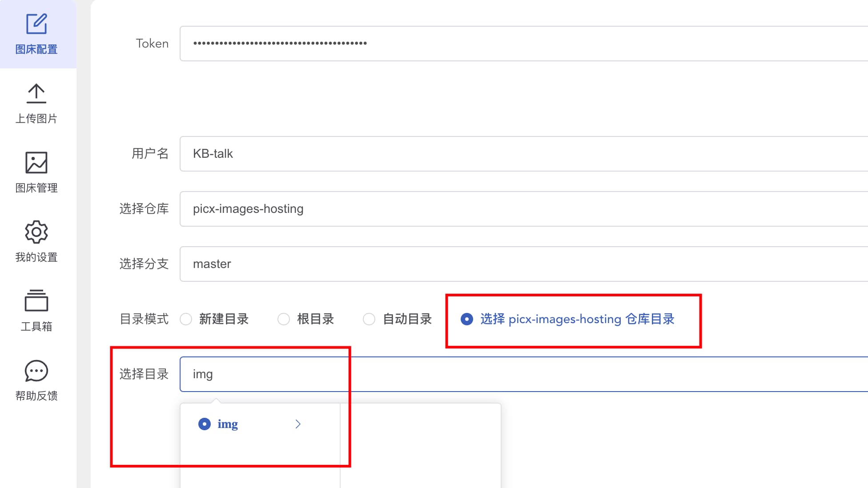Select 根目录 radio option
This screenshot has height=488, width=868.
(284, 319)
